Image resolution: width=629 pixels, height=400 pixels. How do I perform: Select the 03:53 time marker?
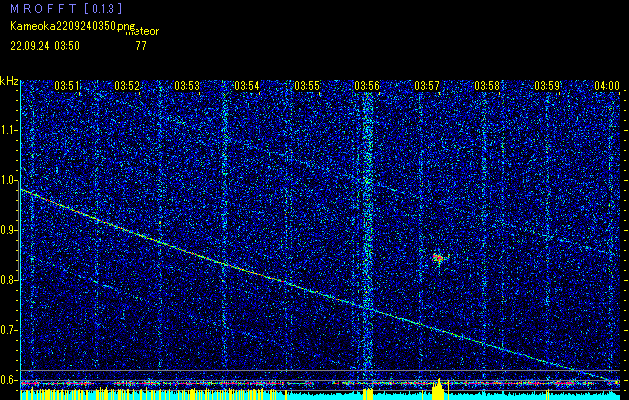[187, 85]
